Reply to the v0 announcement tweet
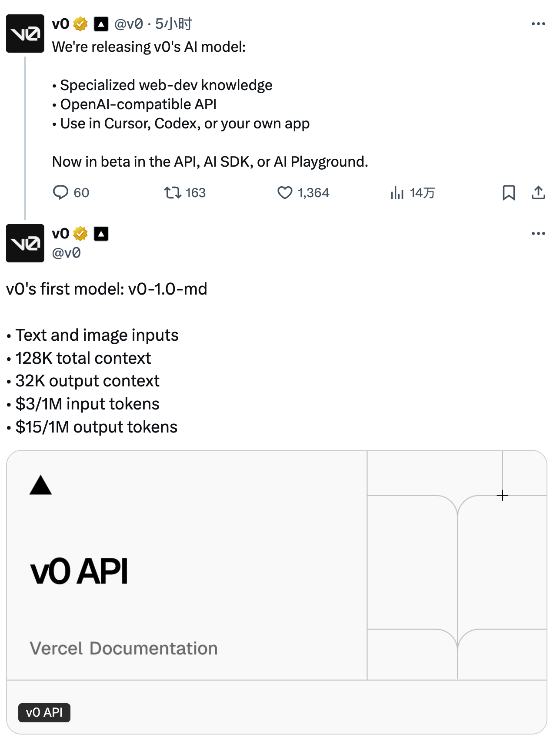The image size is (560, 738). (x=61, y=193)
